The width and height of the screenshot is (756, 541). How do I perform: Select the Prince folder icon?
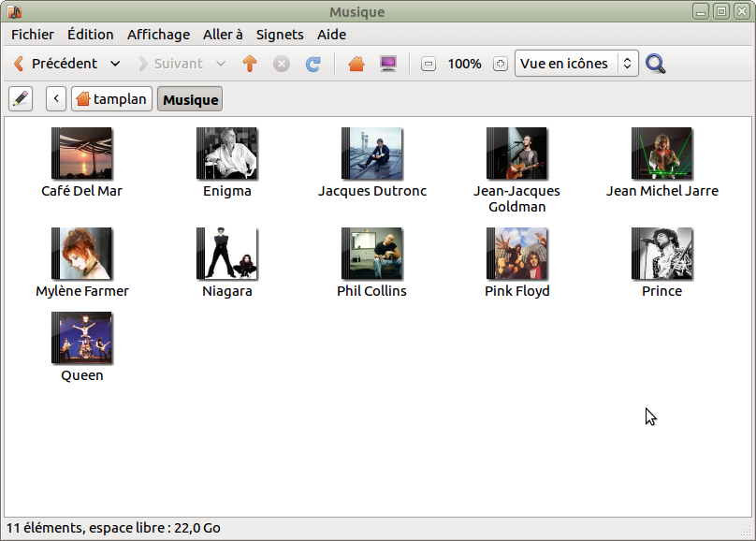pos(662,254)
